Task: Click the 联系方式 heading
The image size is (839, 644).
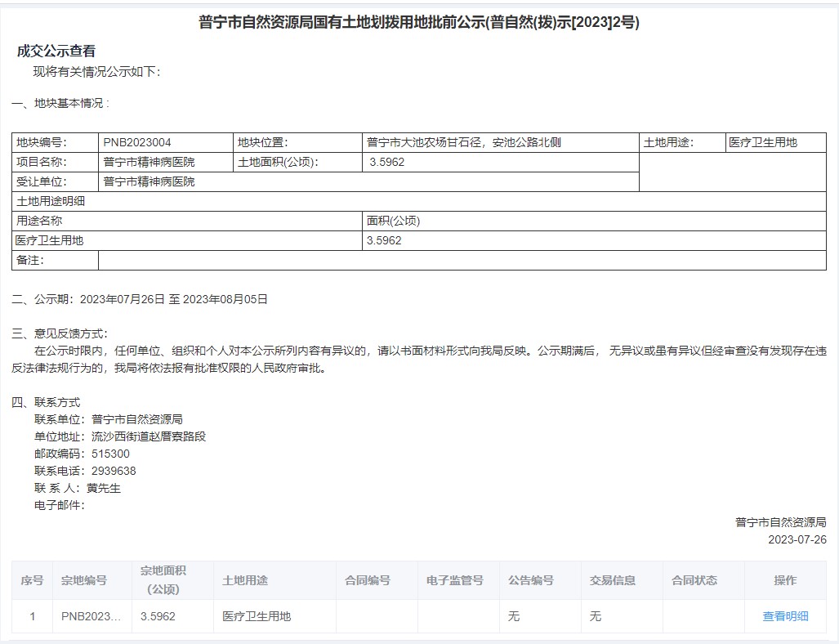Action: [46, 402]
